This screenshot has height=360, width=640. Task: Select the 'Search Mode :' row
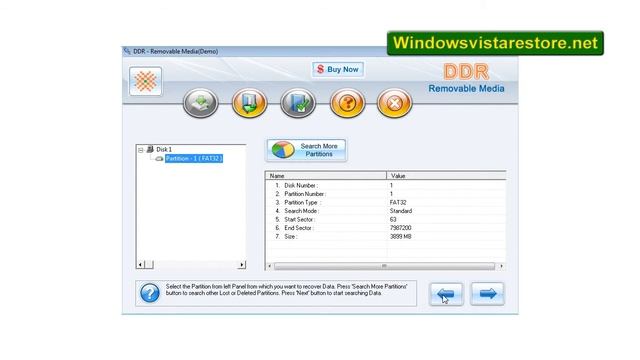point(385,211)
